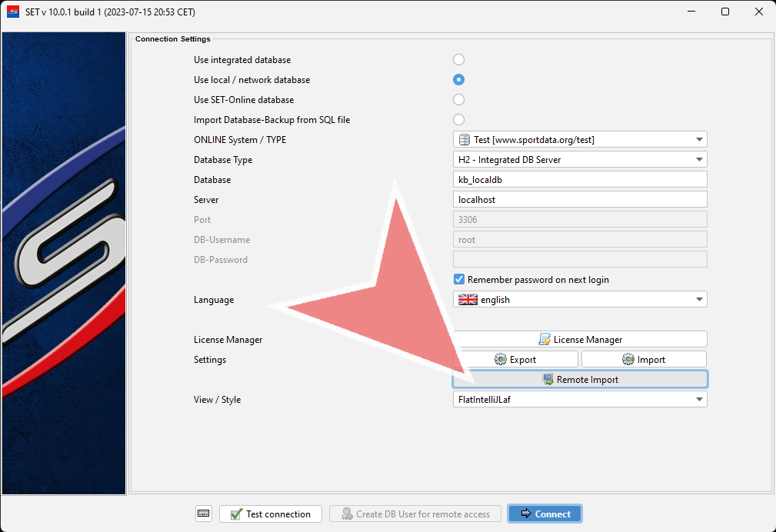Select Use integrated database radio button
Screen dimensions: 776x532
pyautogui.click(x=459, y=60)
